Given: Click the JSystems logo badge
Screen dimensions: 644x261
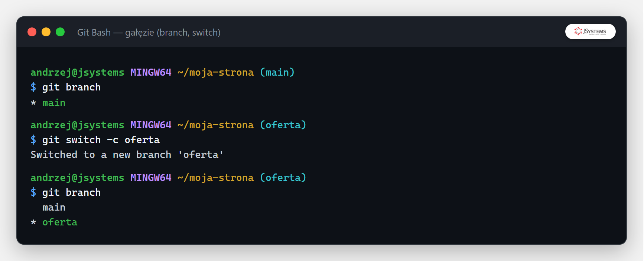Looking at the screenshot, I should coord(590,32).
